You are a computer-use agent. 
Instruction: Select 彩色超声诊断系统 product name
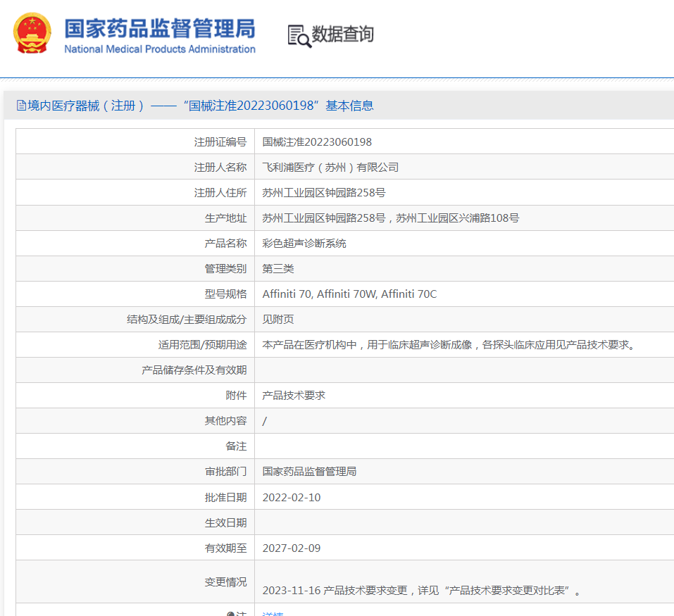304,244
